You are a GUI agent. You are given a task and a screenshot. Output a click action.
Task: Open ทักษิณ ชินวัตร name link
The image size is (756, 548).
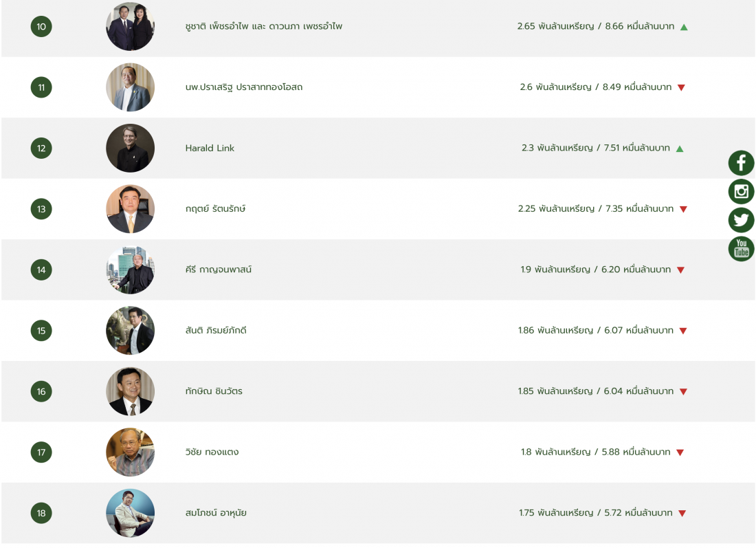(x=214, y=391)
